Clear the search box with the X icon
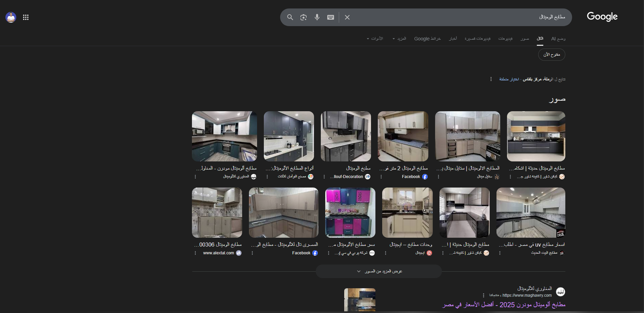 (x=347, y=17)
